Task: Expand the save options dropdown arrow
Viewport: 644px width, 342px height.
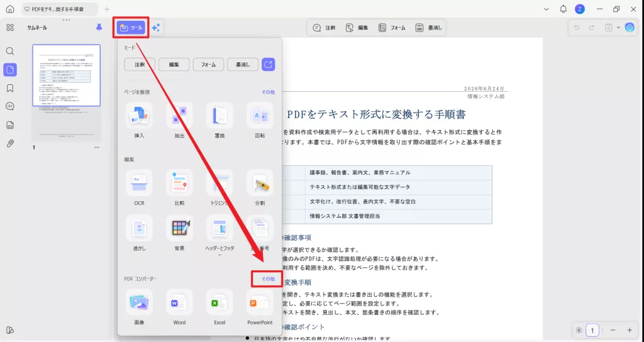Action: (618, 28)
